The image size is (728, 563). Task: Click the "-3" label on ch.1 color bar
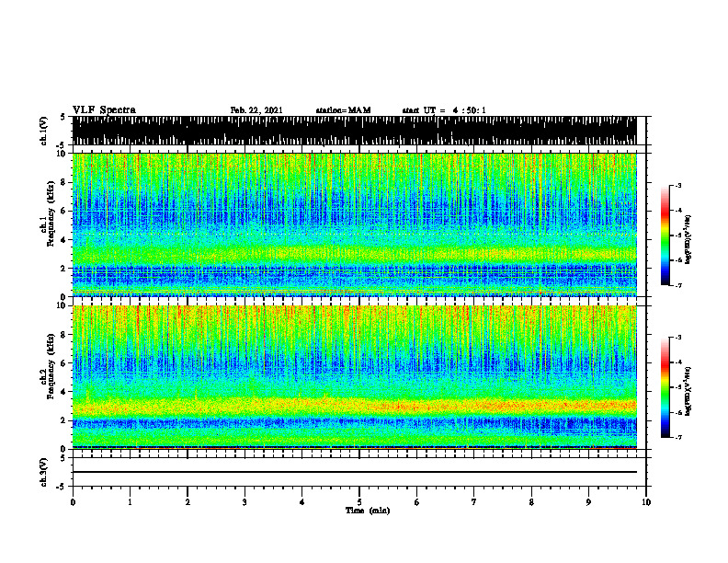click(677, 185)
